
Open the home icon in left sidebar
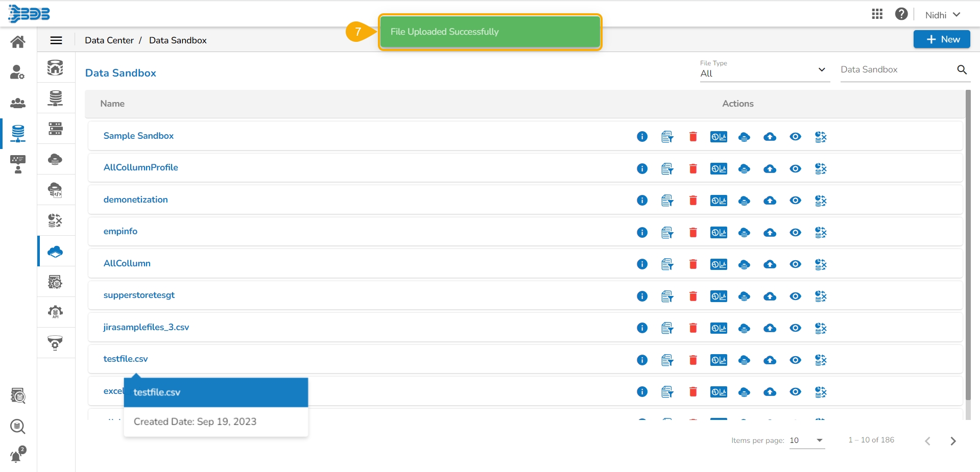click(x=18, y=41)
